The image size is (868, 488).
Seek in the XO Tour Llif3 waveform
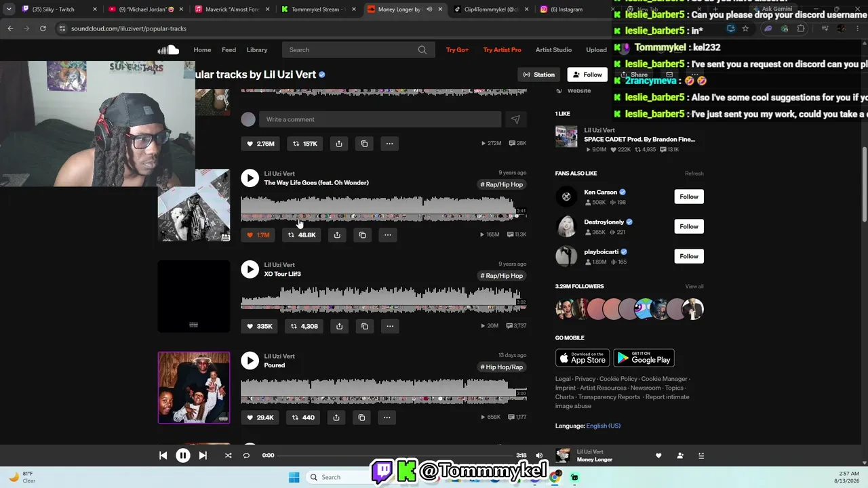(x=384, y=300)
